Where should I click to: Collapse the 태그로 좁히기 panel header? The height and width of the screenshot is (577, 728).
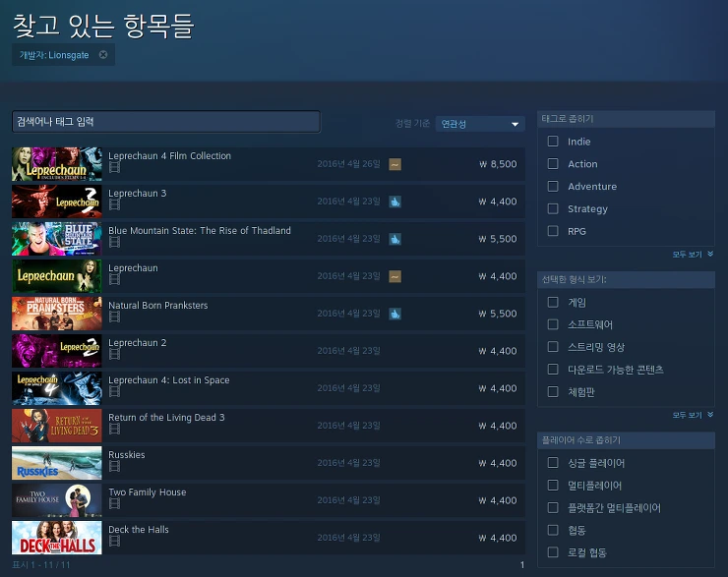coord(626,119)
